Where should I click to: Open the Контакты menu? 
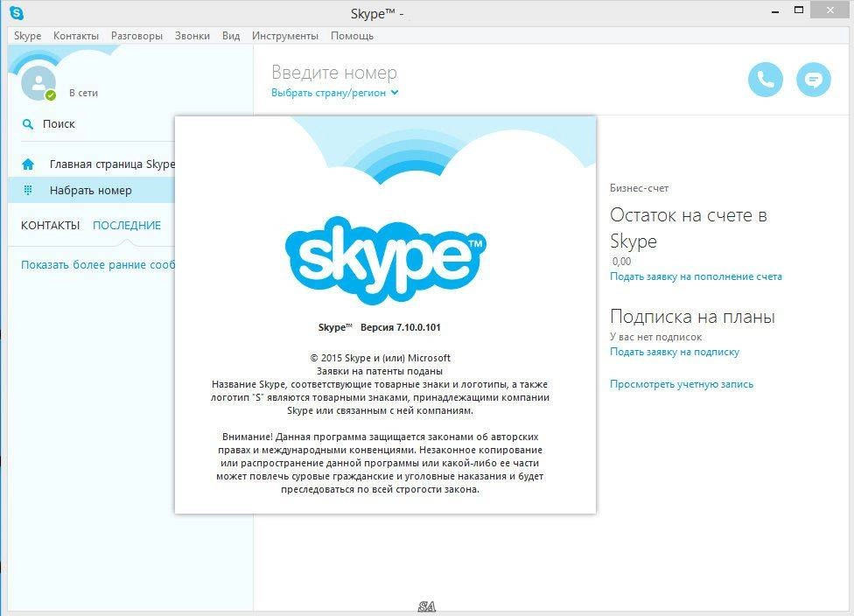[76, 36]
